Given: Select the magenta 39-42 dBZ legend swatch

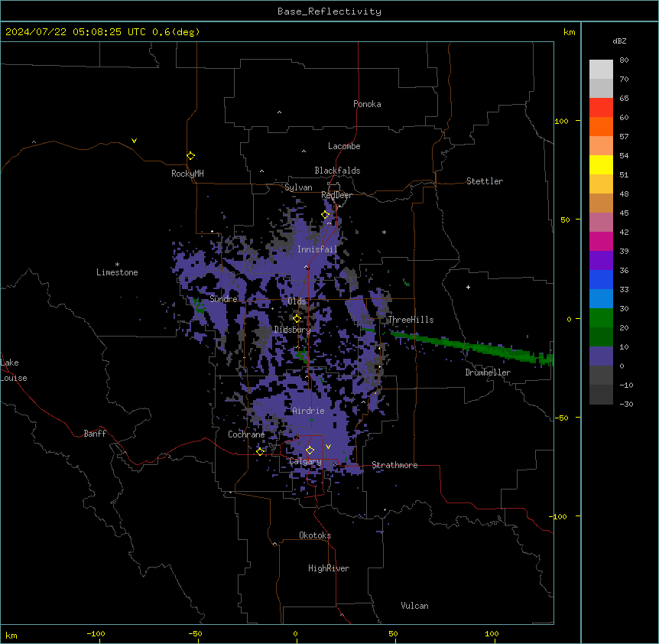Looking at the screenshot, I should 601,241.
